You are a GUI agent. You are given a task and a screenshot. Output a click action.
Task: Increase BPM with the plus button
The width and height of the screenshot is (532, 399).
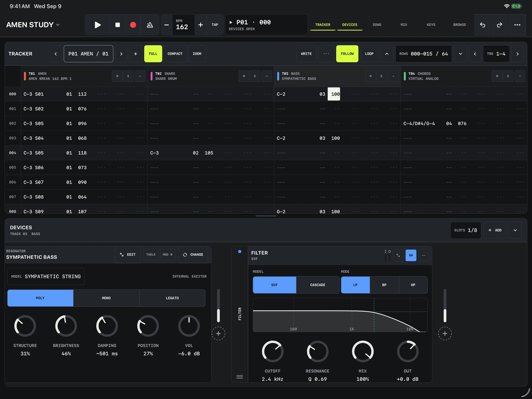pos(200,25)
